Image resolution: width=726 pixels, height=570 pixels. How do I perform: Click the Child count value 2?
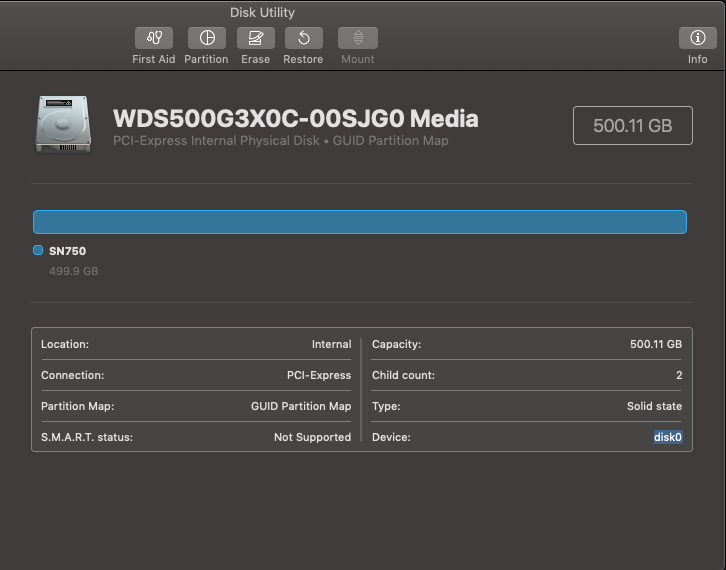pyautogui.click(x=679, y=375)
